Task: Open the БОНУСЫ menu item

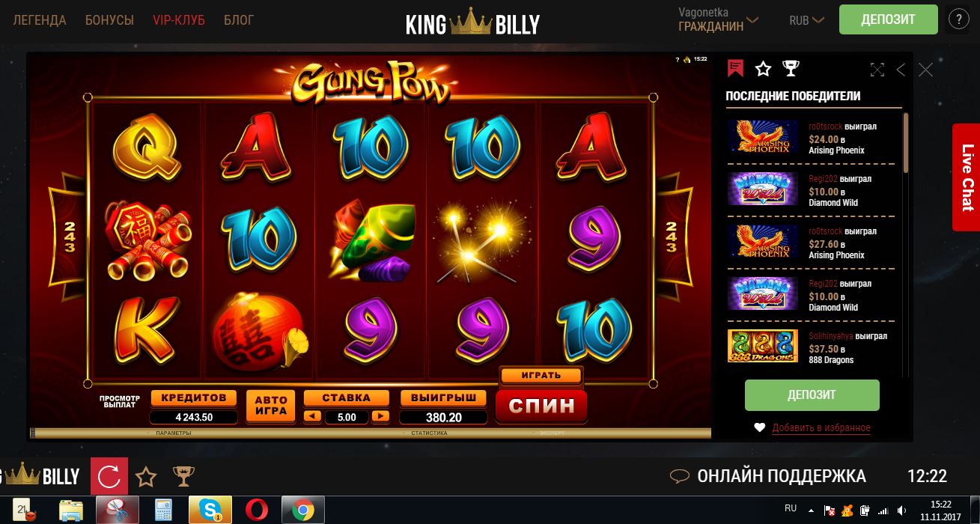Action: (x=109, y=20)
